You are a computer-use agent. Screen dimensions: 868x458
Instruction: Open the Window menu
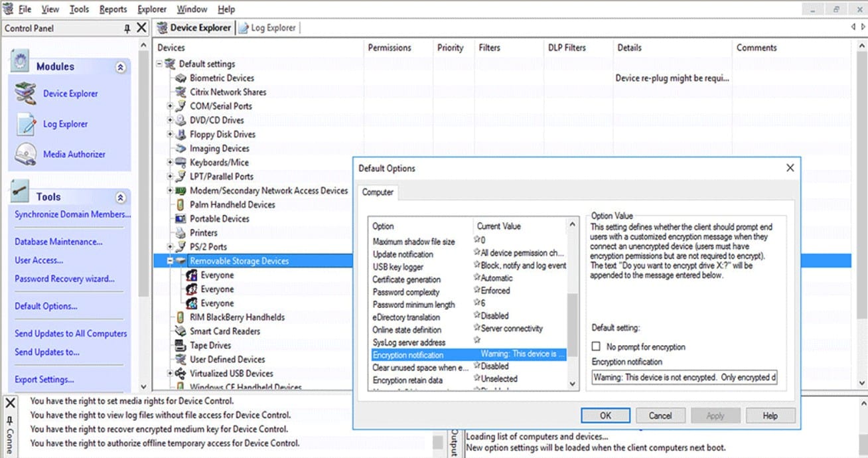point(192,9)
